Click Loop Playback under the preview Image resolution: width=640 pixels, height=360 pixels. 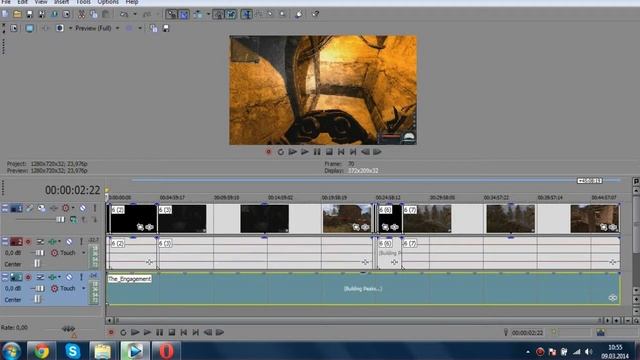coord(280,152)
